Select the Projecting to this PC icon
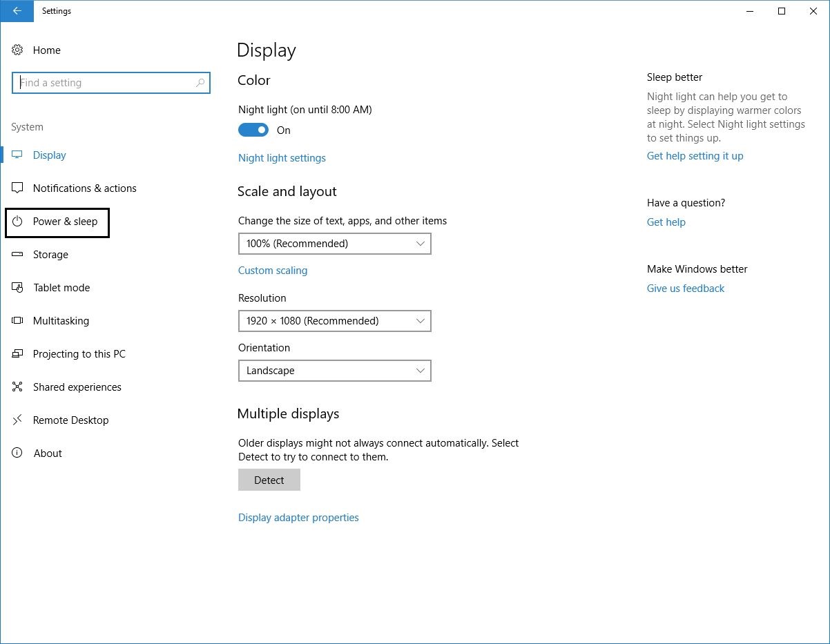This screenshot has width=830, height=644. [x=17, y=354]
